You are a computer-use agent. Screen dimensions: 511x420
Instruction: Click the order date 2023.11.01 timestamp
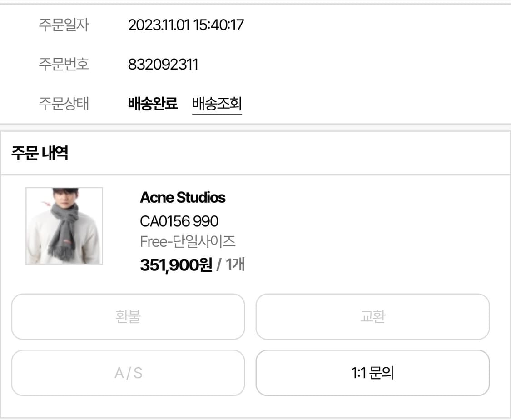[187, 25]
